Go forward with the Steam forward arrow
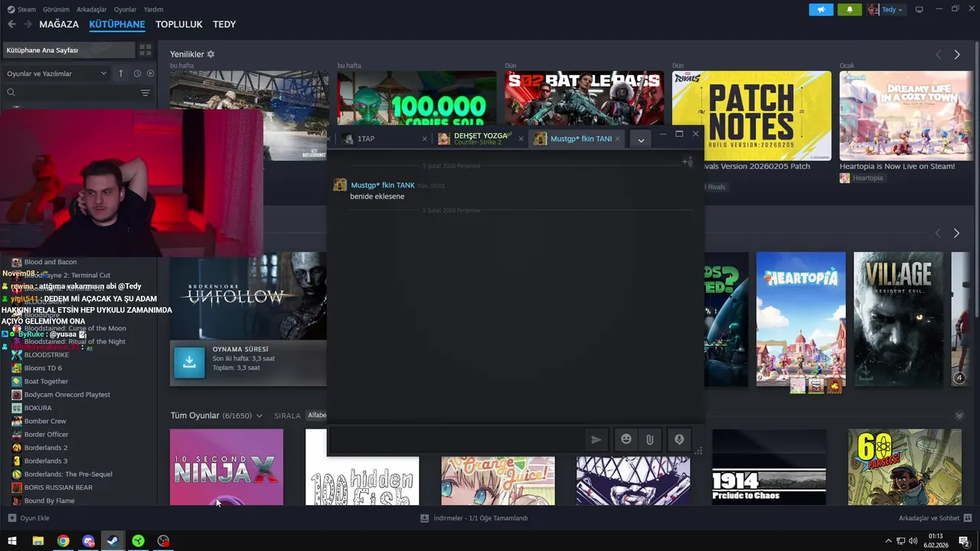 click(28, 24)
